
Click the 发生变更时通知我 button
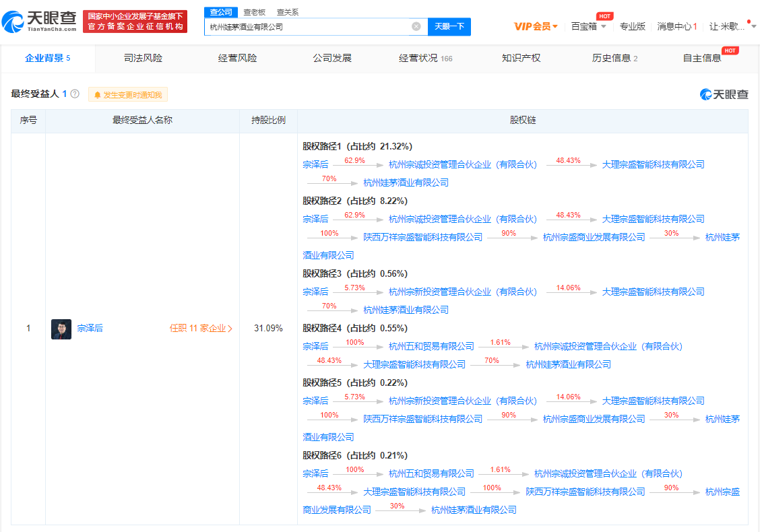[x=128, y=95]
